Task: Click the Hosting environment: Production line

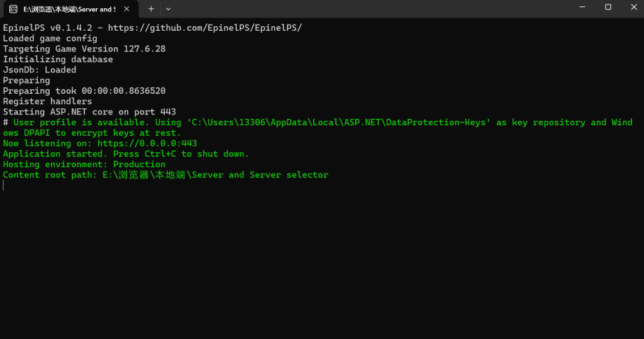Action: click(x=84, y=164)
